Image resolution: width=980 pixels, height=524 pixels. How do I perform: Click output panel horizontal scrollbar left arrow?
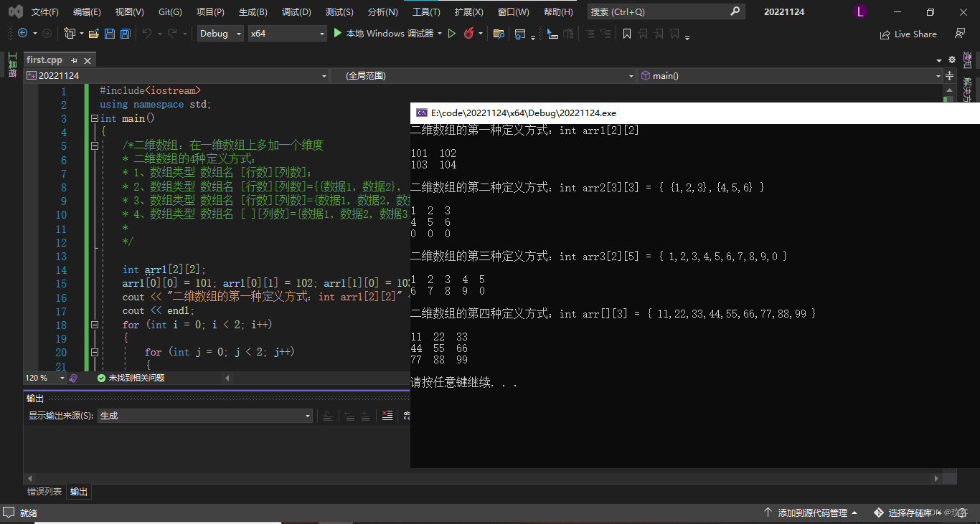click(29, 478)
